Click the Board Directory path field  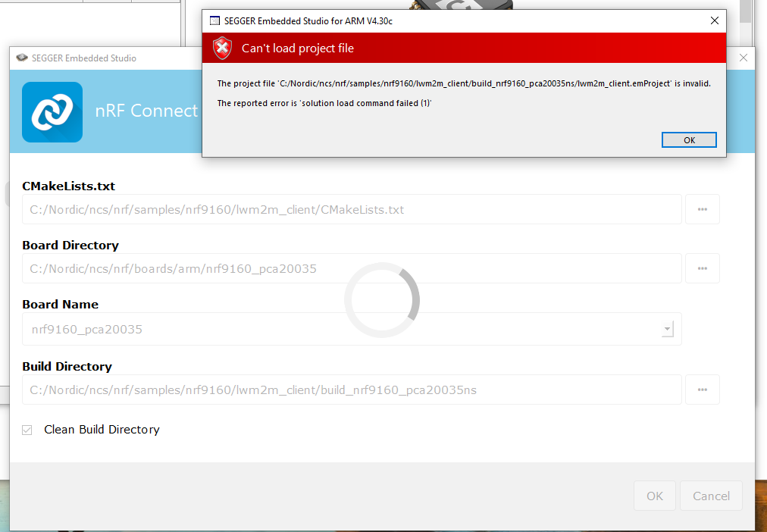[x=352, y=268]
